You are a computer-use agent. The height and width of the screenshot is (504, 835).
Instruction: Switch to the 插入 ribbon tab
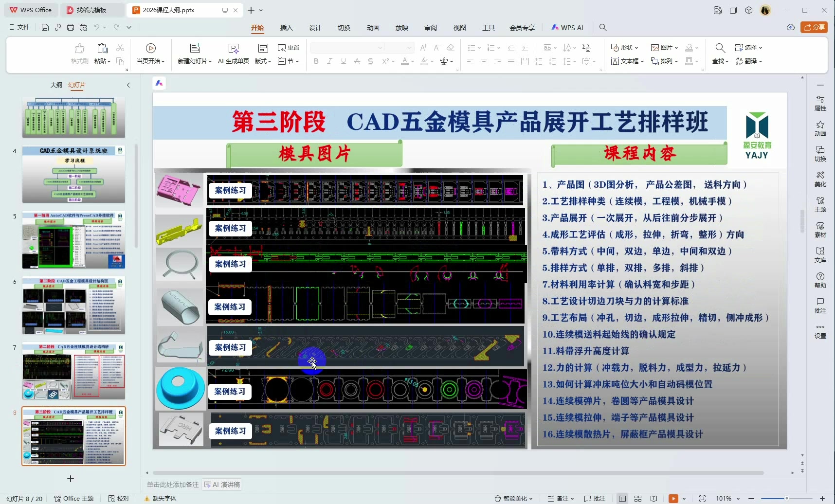[286, 28]
